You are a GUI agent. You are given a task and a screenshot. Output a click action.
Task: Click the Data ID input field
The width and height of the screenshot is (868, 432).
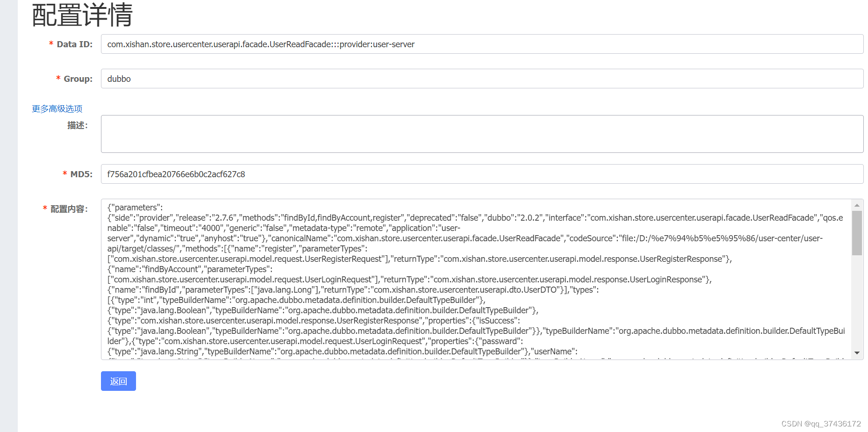482,44
